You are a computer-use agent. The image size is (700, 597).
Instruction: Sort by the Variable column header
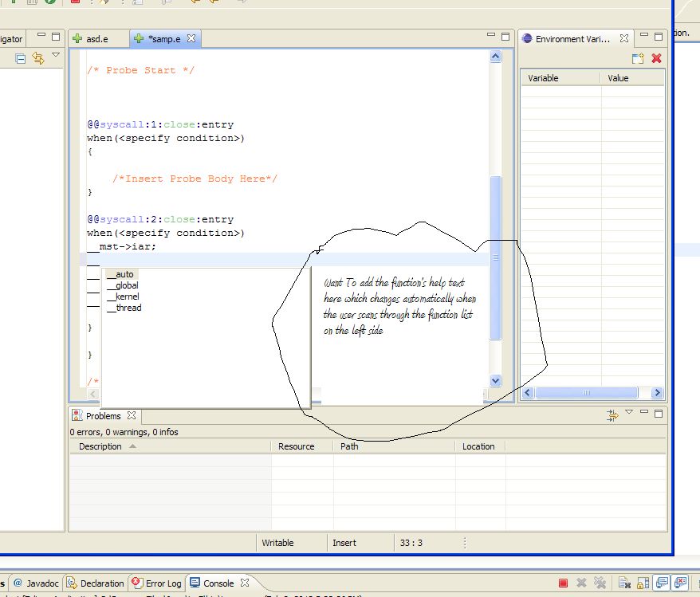click(x=560, y=78)
